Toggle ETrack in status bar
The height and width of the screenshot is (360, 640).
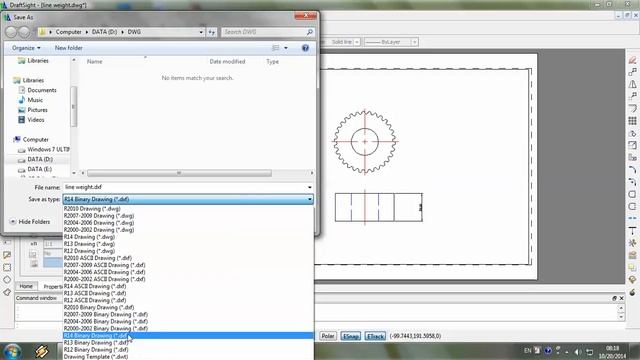375,336
